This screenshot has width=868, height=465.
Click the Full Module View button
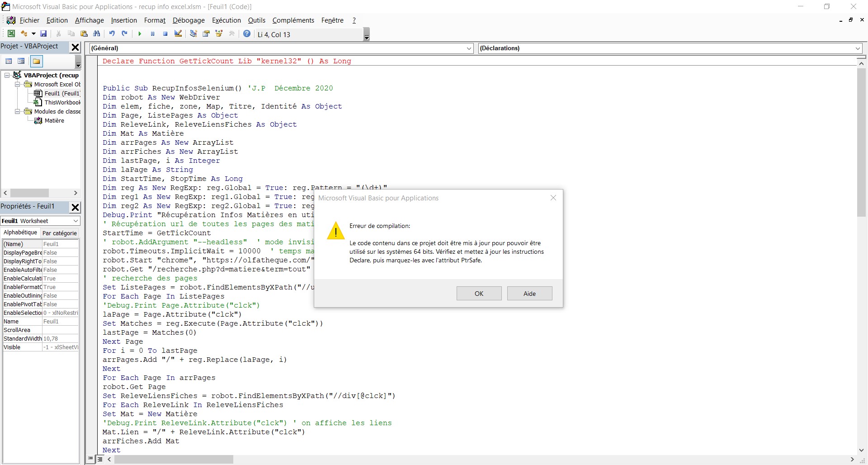[x=100, y=459]
